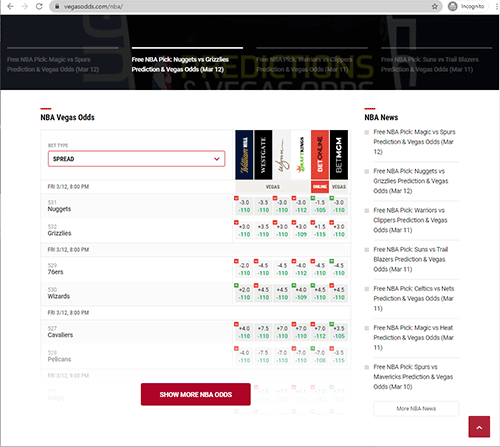Bookmark this page with the star icon
Screen dimensions: 500x447
pos(435,6)
